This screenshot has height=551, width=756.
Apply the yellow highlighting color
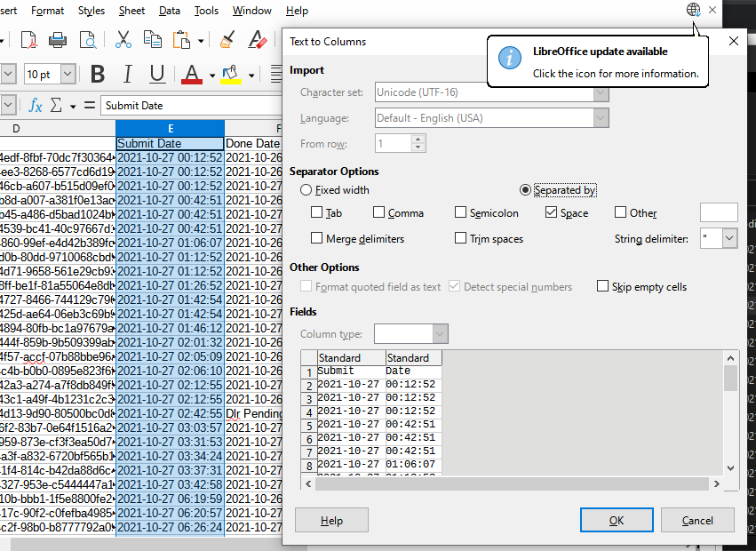(x=230, y=75)
